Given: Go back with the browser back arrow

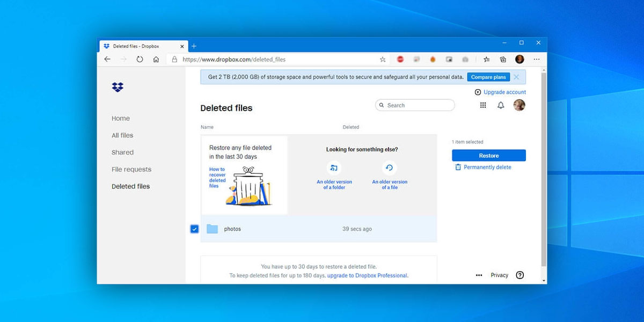Looking at the screenshot, I should pyautogui.click(x=107, y=60).
